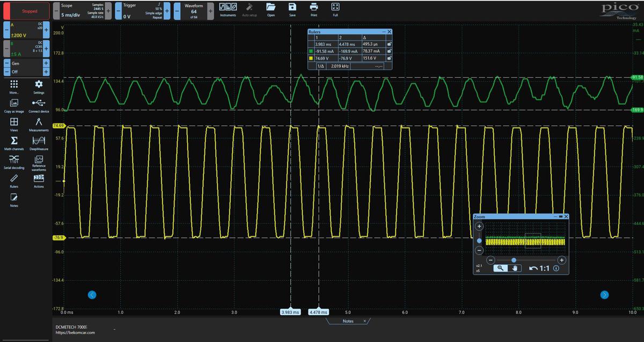Open the DeepMeasure tool

[39, 142]
